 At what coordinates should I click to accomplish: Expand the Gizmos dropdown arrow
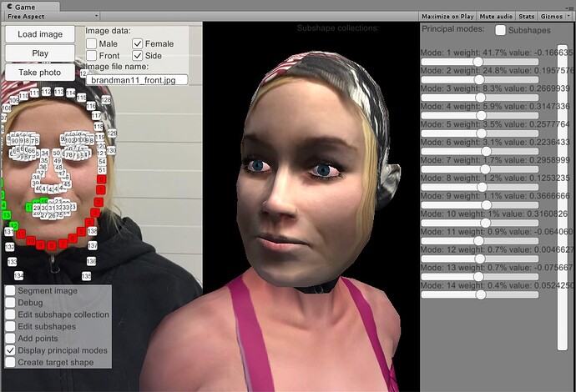click(x=569, y=16)
